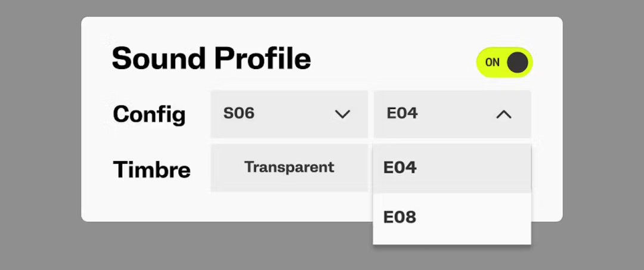This screenshot has height=270, width=644.
Task: Turn off the Sound Profile switch
Action: click(x=504, y=63)
